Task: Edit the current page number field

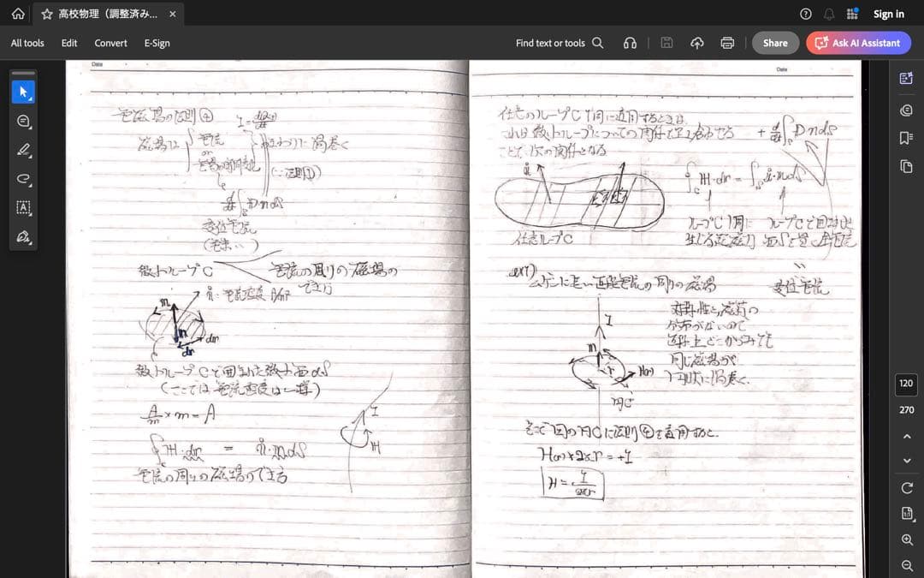Action: click(x=906, y=384)
